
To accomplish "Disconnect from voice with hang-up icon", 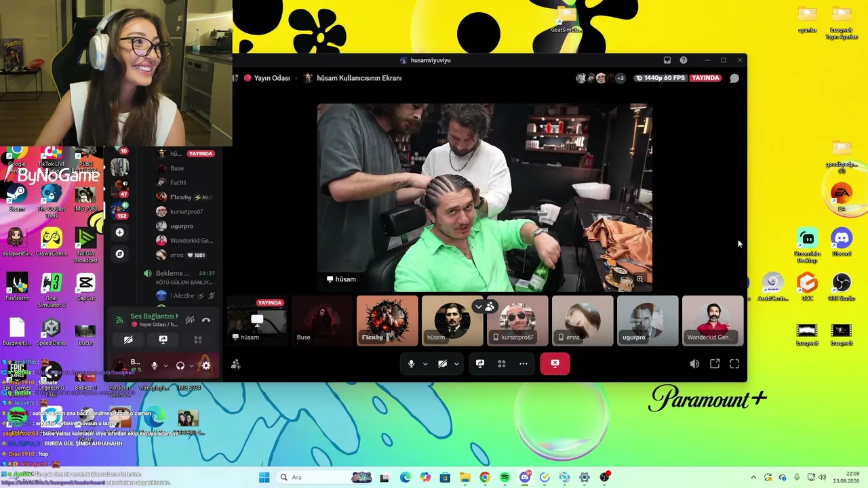I will click(x=206, y=320).
